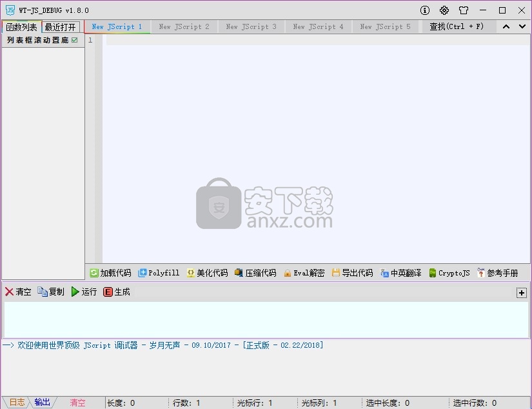Click 行数: 1 status entry
Screen dimensions: 532x409
click(186, 403)
